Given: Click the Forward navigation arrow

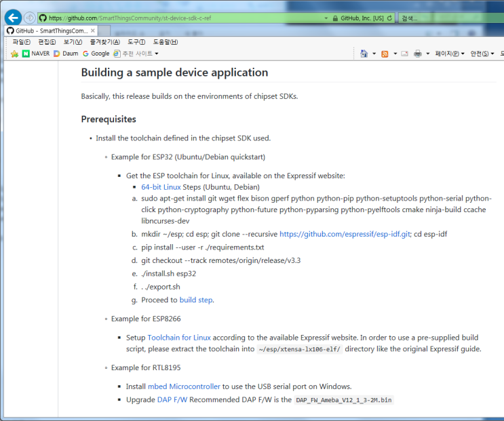Looking at the screenshot, I should (x=30, y=18).
